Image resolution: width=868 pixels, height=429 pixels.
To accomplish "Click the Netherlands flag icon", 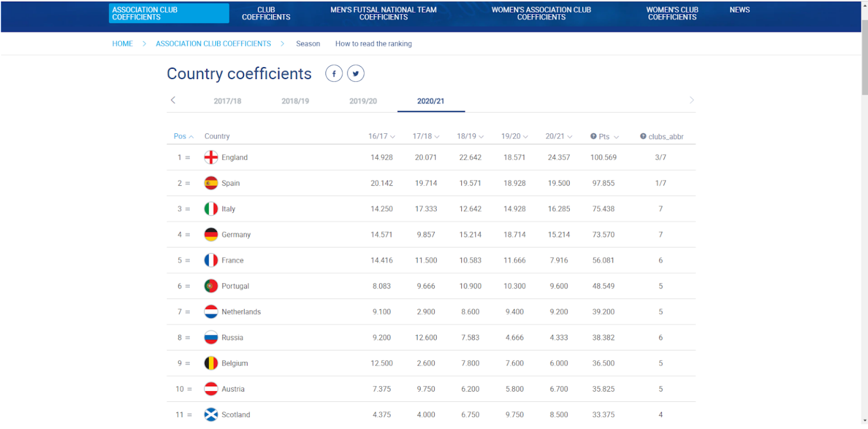I will click(211, 312).
